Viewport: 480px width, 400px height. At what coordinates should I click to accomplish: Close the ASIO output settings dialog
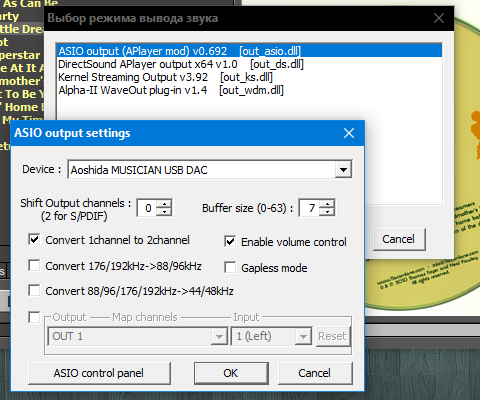pyautogui.click(x=349, y=133)
